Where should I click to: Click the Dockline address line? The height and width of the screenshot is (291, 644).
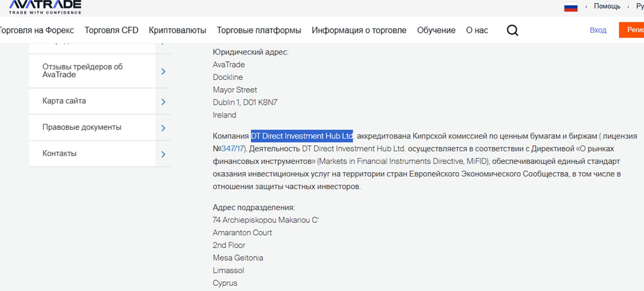(228, 77)
